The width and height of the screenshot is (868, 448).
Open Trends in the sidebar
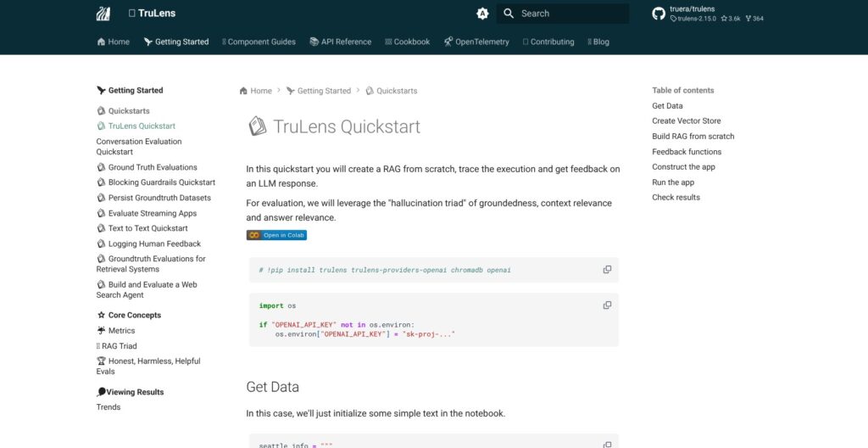click(x=108, y=407)
